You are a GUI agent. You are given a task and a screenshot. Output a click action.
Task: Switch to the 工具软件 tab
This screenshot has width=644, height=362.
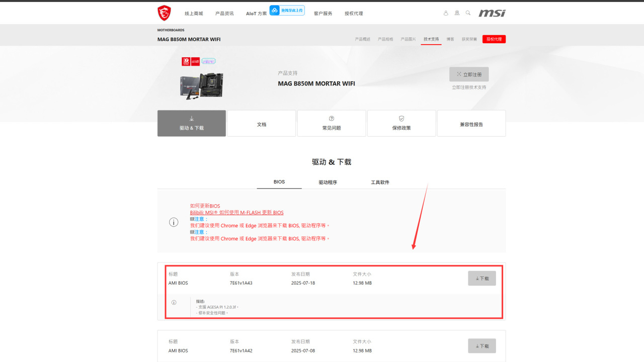(x=380, y=182)
